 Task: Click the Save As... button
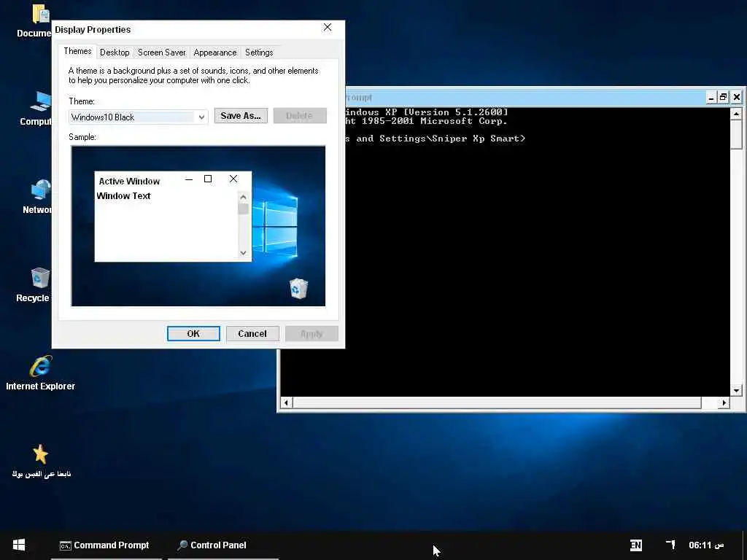pyautogui.click(x=241, y=116)
